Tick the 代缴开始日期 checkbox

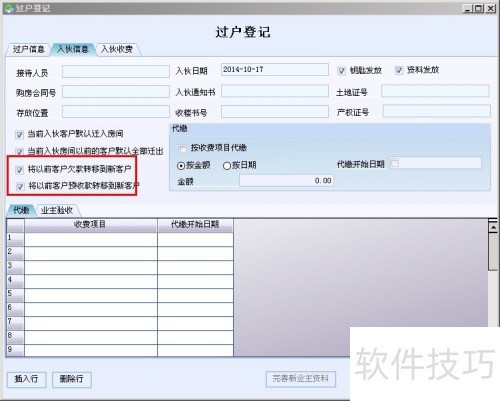pos(394,163)
